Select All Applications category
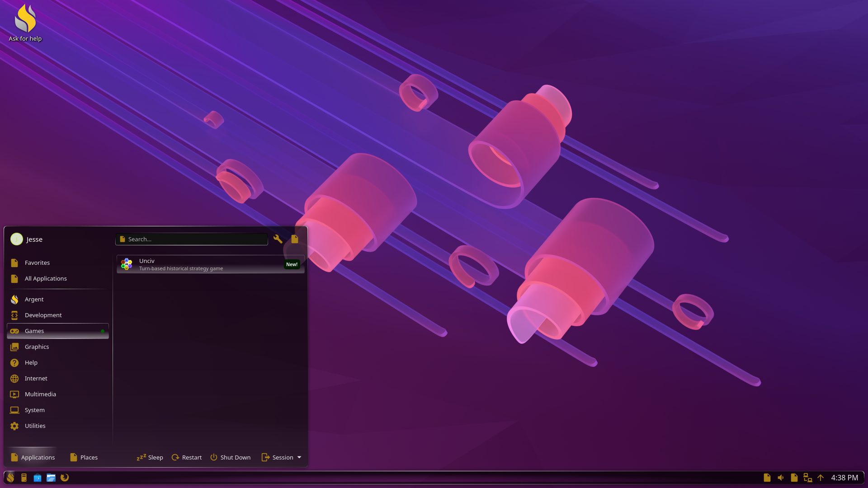 [x=58, y=279]
